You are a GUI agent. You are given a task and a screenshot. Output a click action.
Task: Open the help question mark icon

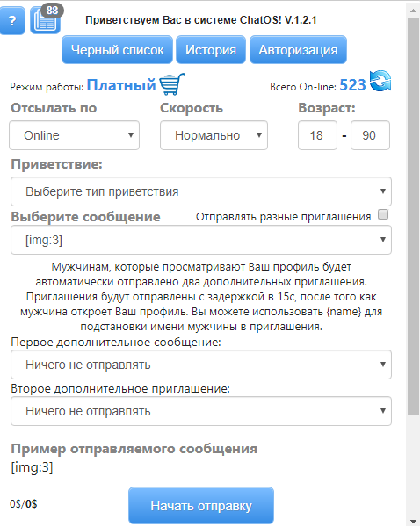pos(12,21)
